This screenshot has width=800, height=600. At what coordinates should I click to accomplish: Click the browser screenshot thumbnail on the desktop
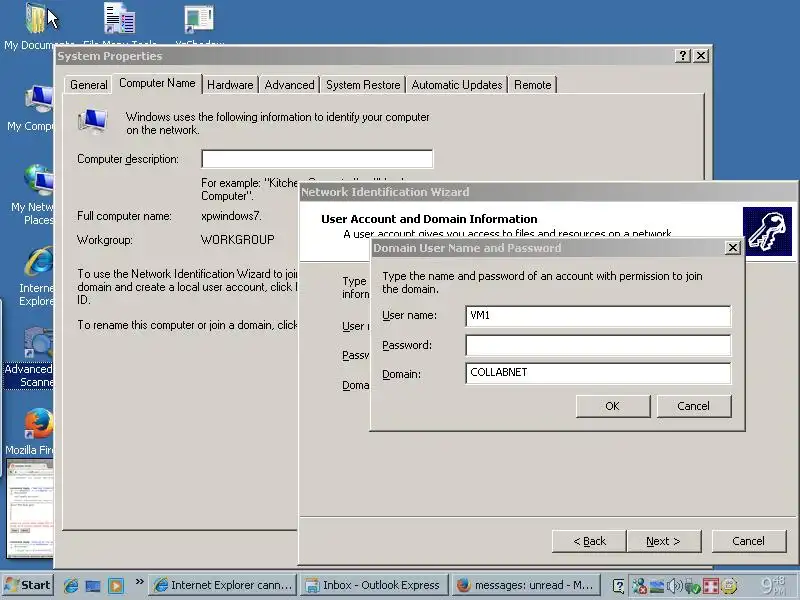tap(29, 509)
